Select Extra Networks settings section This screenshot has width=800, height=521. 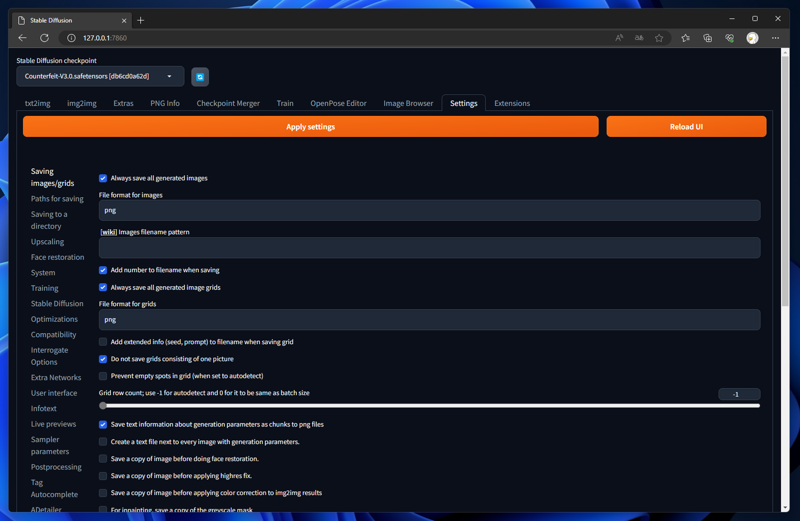[x=56, y=378]
